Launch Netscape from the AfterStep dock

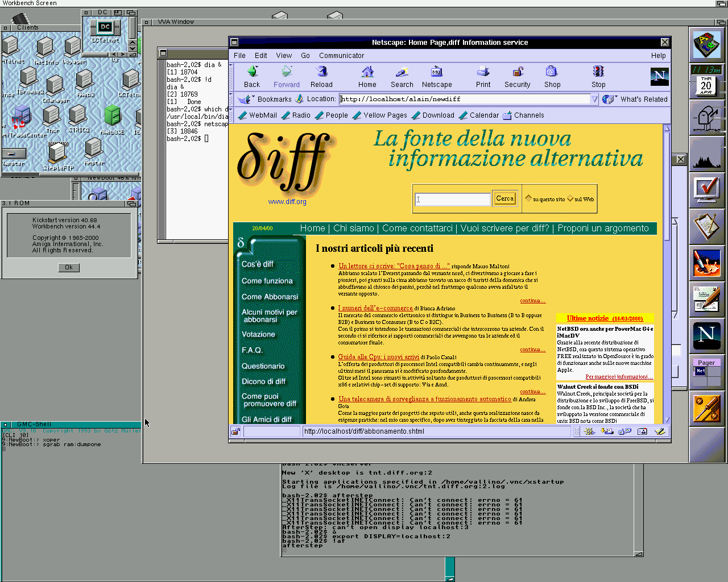tap(706, 335)
